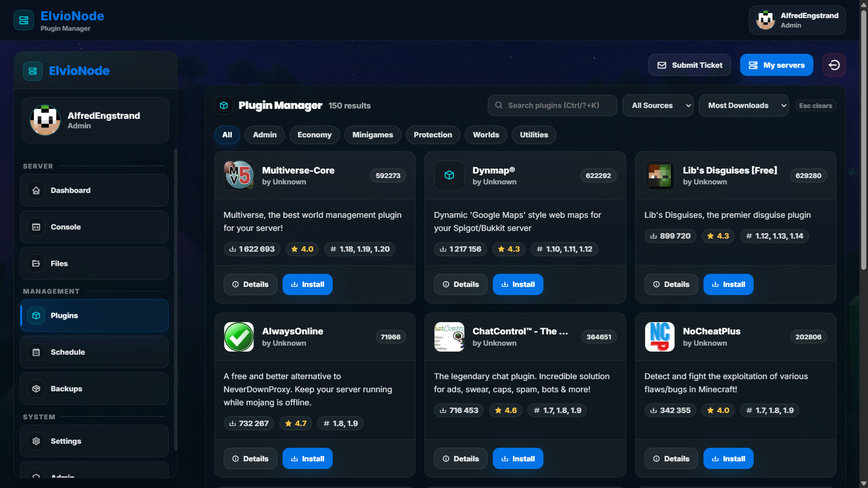Install the ChatControl plugin

click(518, 459)
